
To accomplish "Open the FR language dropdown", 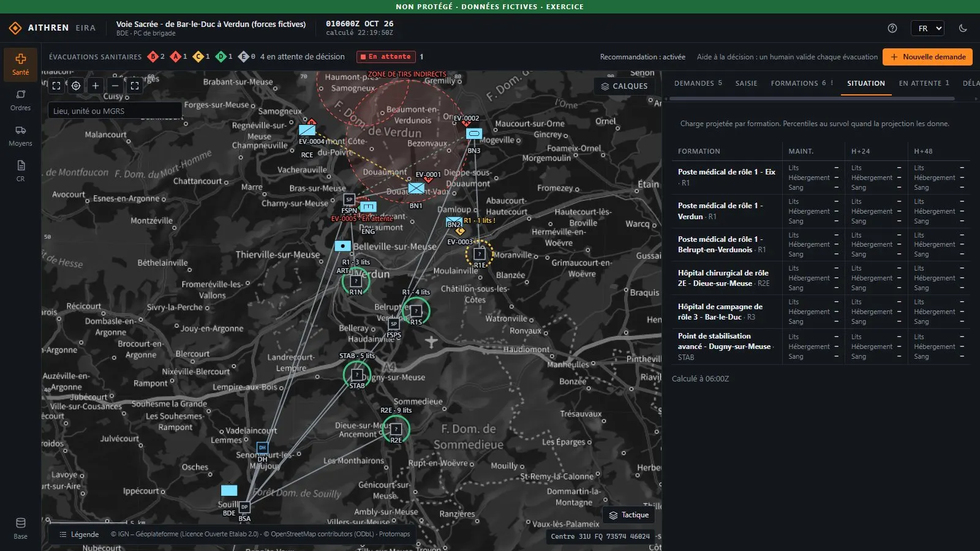I will (927, 28).
